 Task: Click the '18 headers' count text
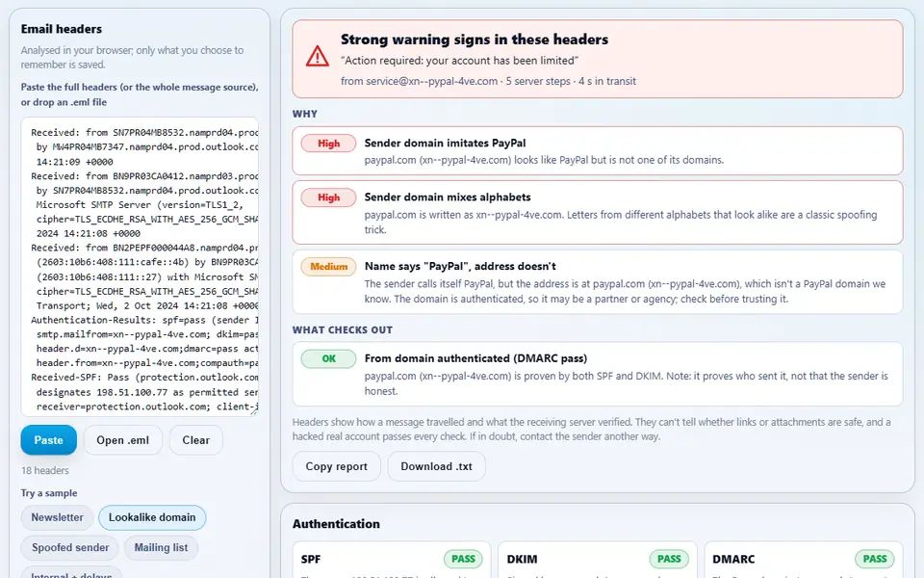click(x=45, y=470)
